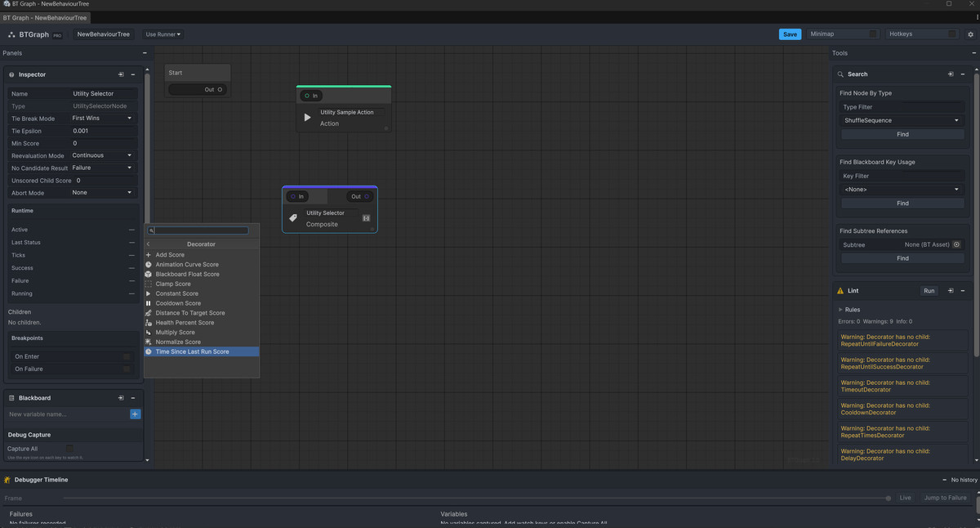Select Blackboard Float Score menu entry

tap(202, 275)
